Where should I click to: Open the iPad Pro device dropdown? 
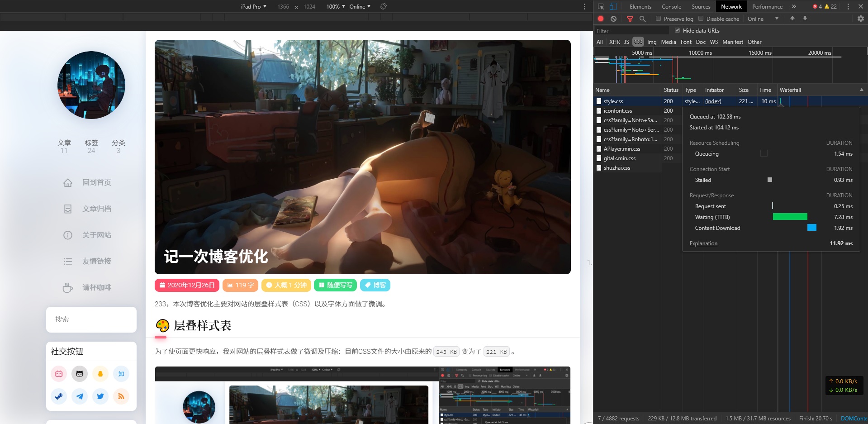[253, 6]
